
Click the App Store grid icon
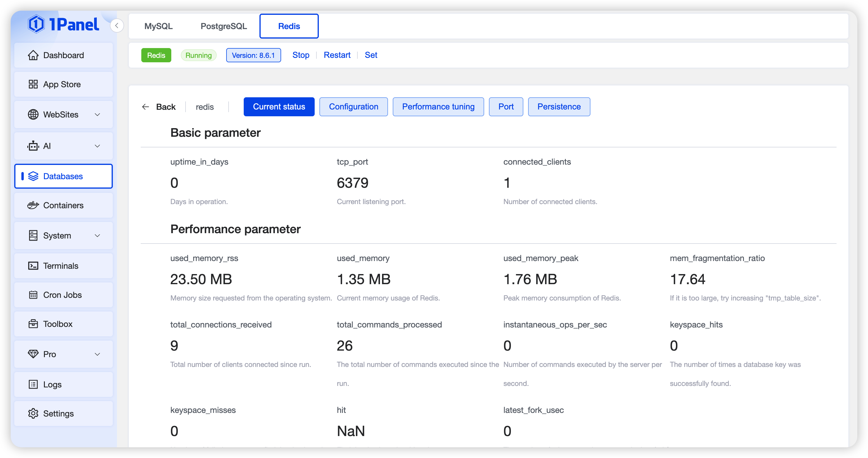click(x=33, y=84)
